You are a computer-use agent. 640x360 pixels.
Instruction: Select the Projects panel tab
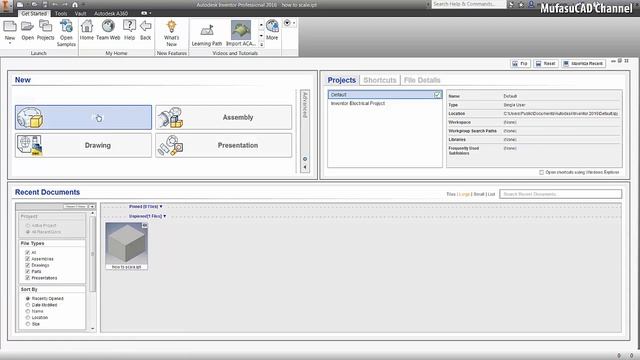coord(342,80)
